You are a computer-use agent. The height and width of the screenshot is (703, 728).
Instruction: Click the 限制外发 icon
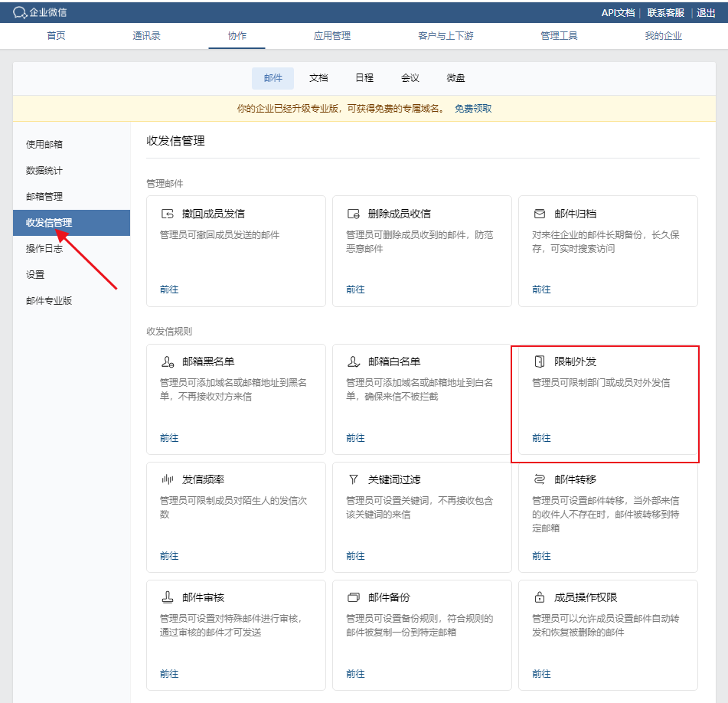[540, 361]
